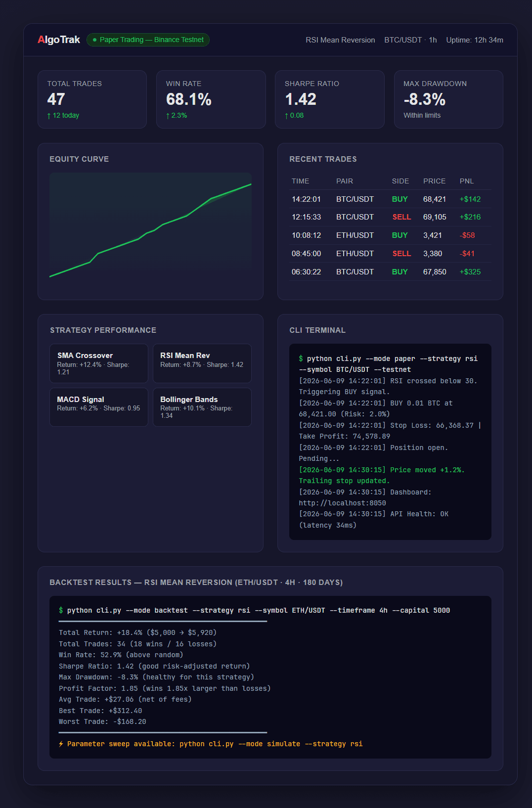Click the Equity Curve section heading

coord(79,159)
